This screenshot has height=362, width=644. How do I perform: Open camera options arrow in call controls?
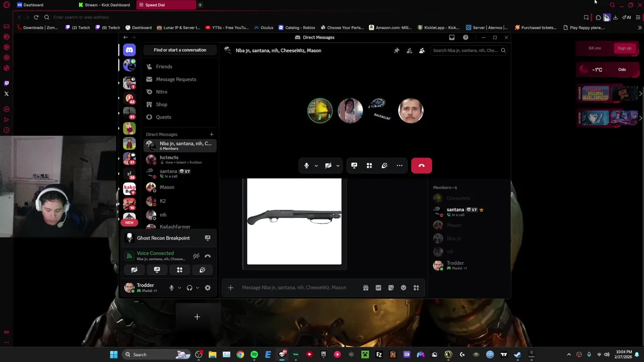338,165
